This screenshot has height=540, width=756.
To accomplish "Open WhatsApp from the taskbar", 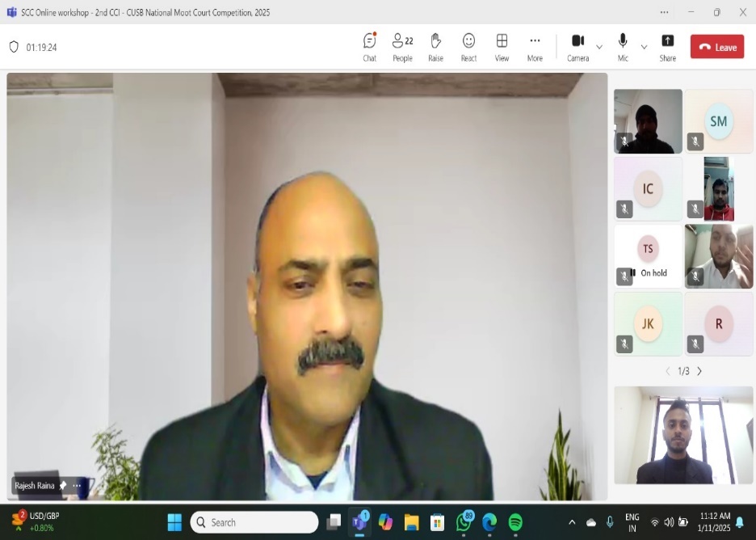I will pos(464,522).
